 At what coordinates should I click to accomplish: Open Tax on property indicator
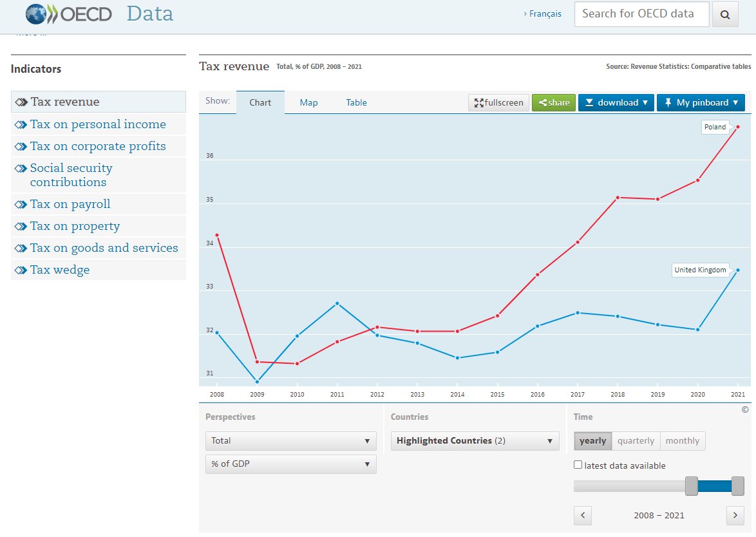[x=99, y=226]
